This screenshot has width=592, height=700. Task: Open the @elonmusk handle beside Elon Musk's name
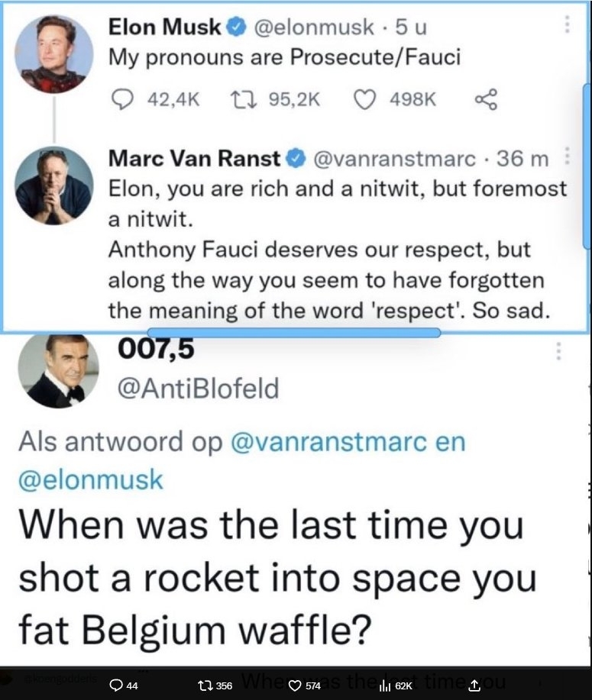(x=312, y=27)
